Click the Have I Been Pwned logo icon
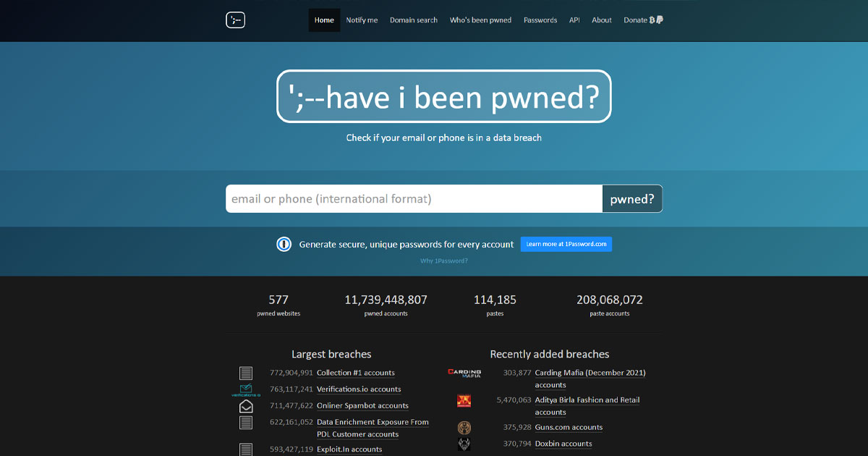This screenshot has width=868, height=456. [x=235, y=20]
